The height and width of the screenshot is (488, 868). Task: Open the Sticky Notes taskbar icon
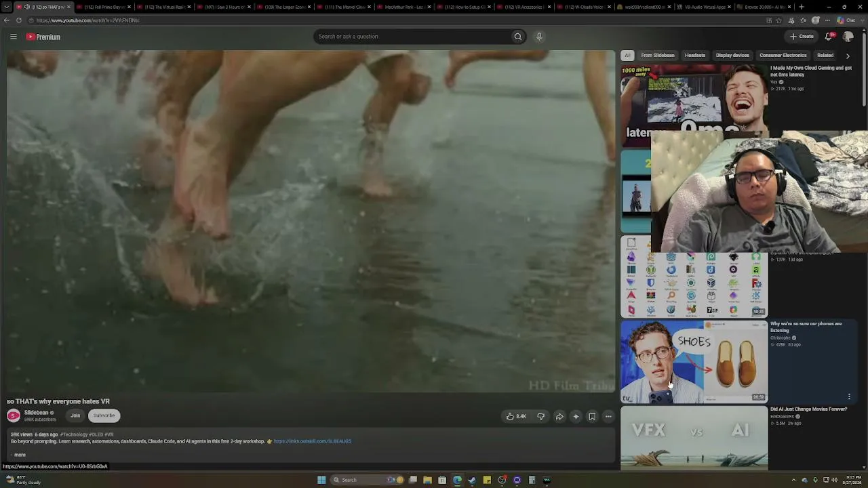487,480
